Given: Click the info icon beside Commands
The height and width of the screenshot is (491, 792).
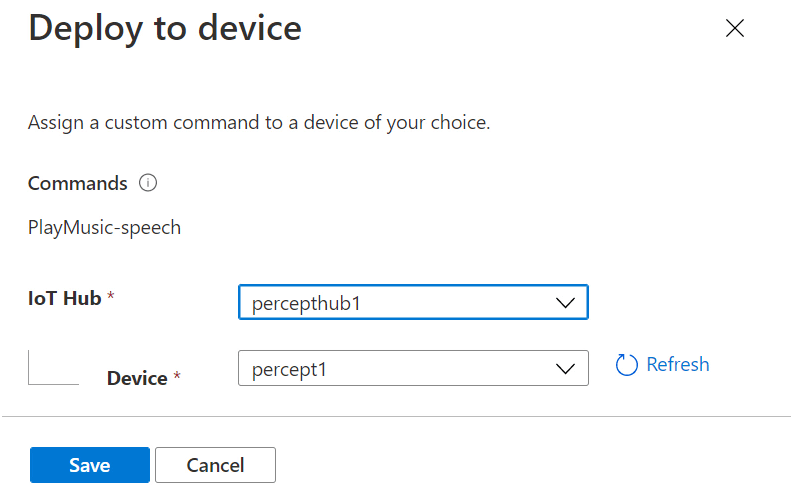Looking at the screenshot, I should click(x=149, y=183).
